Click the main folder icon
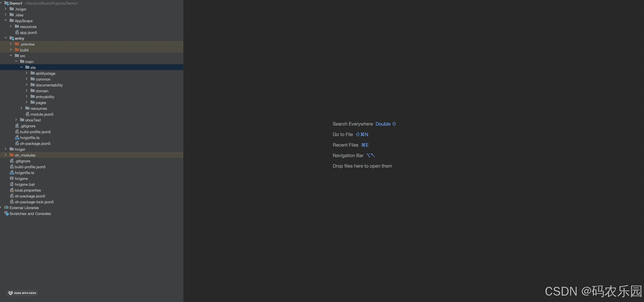The height and width of the screenshot is (302, 644). point(22,62)
